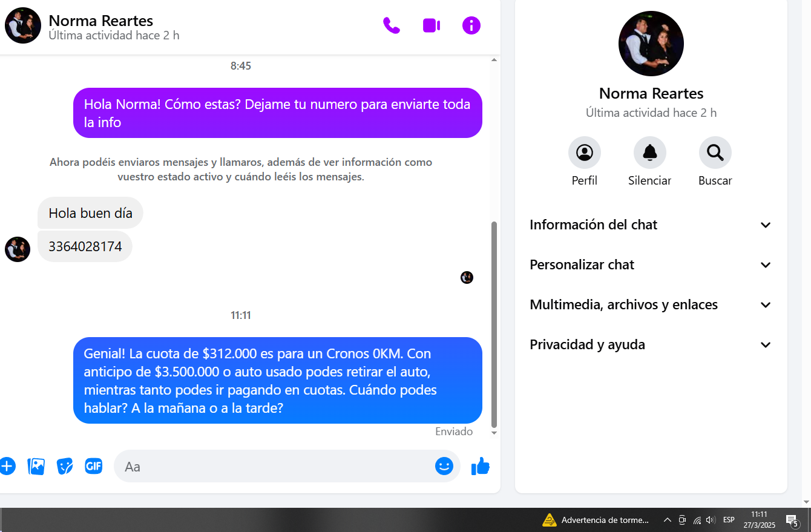Click the phone number message 3364028174
Viewport: 811px width, 532px height.
(x=85, y=246)
